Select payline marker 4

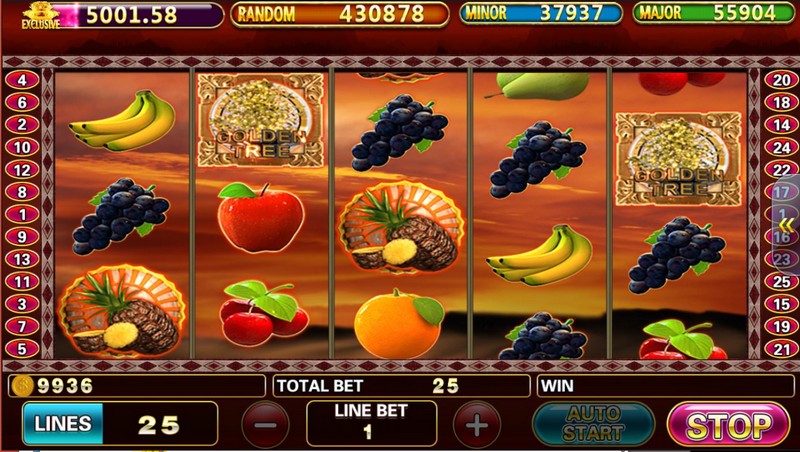22,80
